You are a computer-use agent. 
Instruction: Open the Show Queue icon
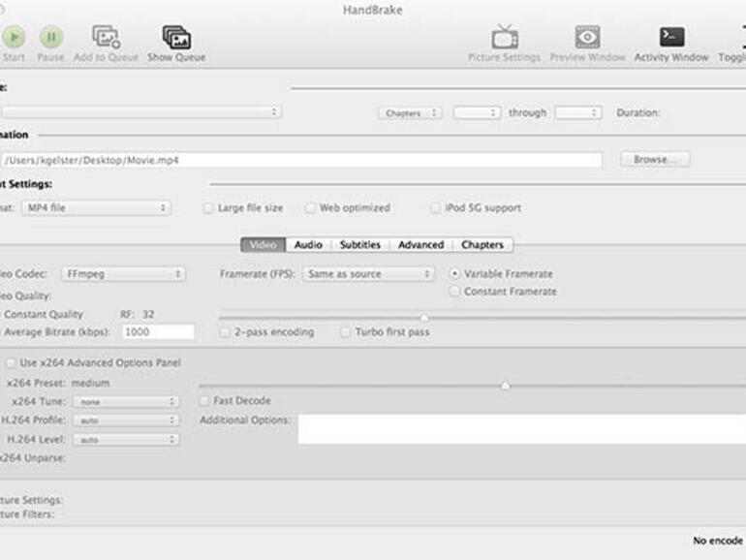pos(176,37)
